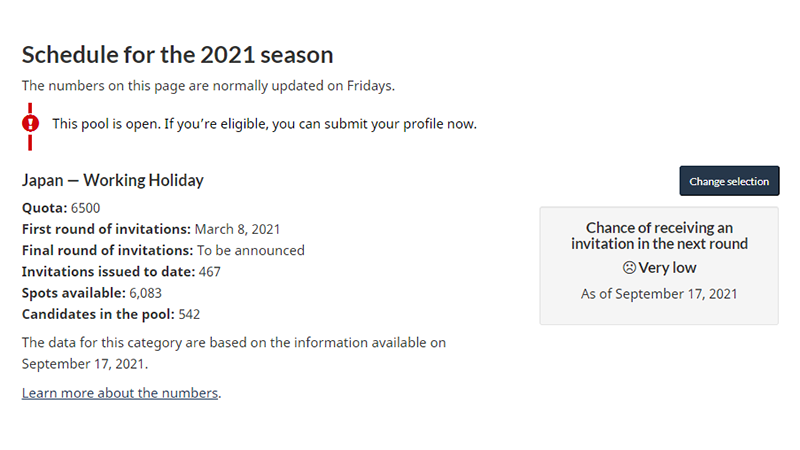
Task: Click the Japan — Working Holiday heading
Action: click(x=113, y=180)
